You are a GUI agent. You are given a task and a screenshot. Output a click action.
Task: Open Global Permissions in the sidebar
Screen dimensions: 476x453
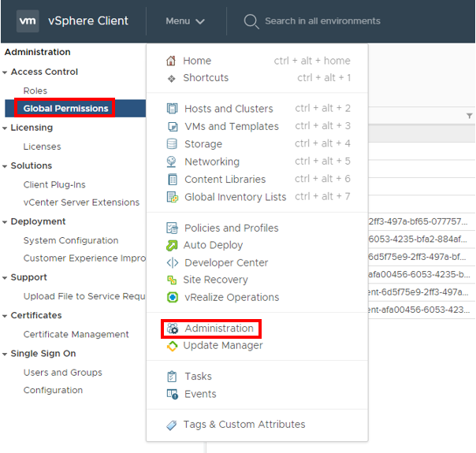pos(65,108)
